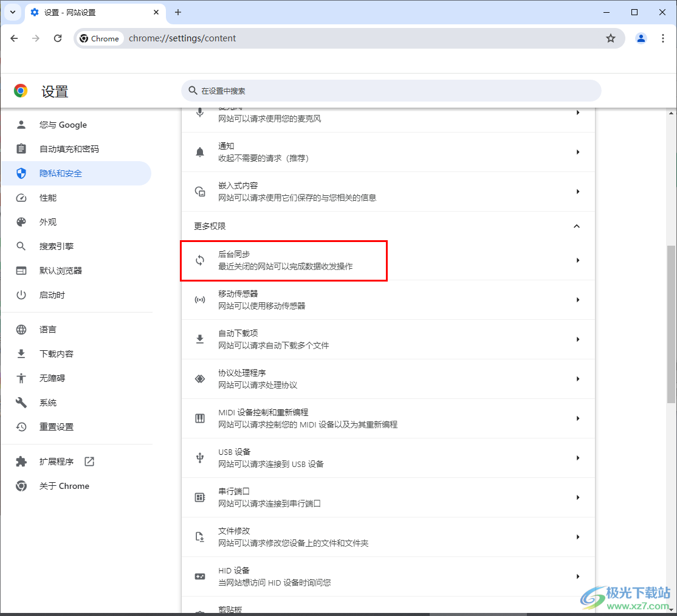The width and height of the screenshot is (677, 616).
Task: Click the forward navigation arrow
Action: coord(36,38)
